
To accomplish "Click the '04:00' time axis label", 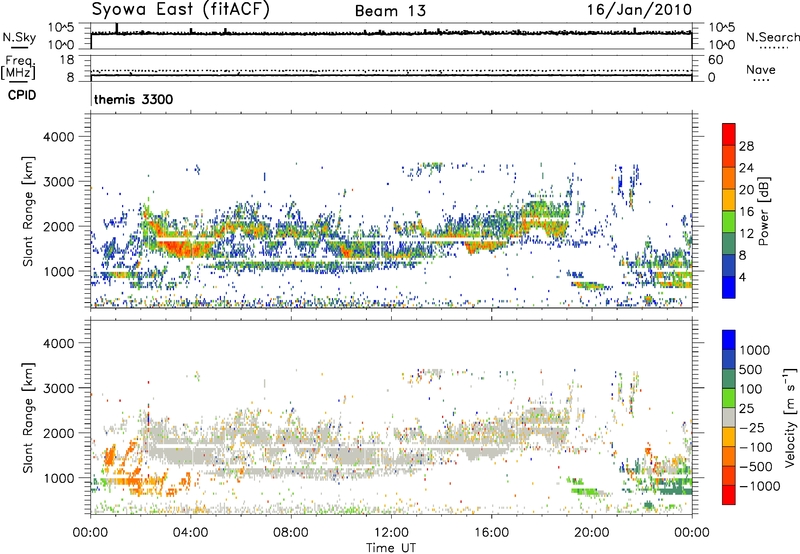I will tap(190, 533).
